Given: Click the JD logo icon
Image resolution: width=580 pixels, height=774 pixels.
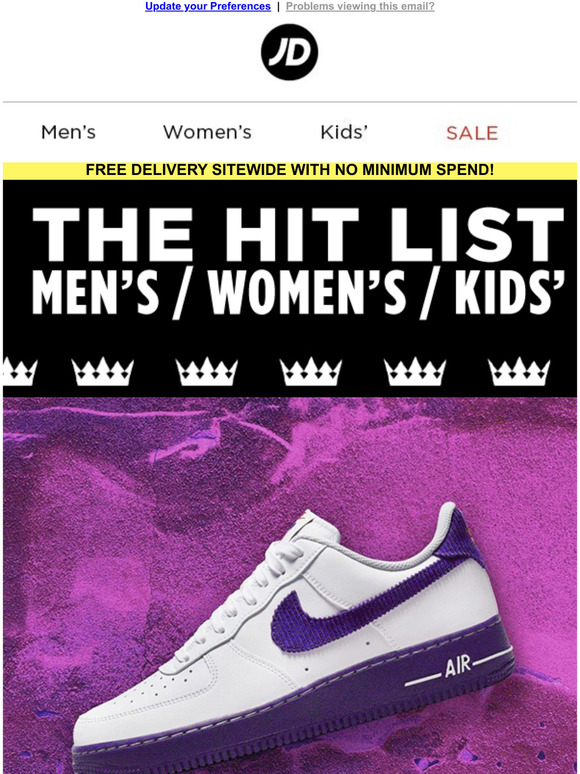Looking at the screenshot, I should [x=289, y=52].
